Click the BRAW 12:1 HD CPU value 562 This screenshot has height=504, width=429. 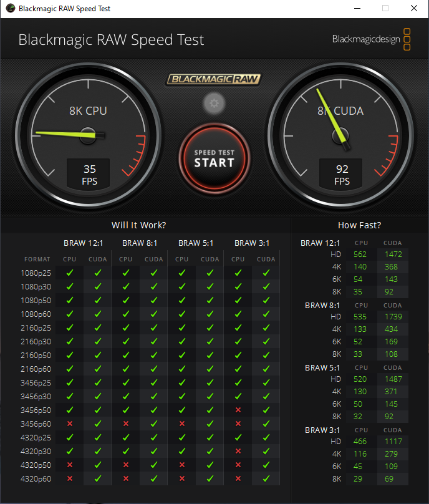pos(360,254)
